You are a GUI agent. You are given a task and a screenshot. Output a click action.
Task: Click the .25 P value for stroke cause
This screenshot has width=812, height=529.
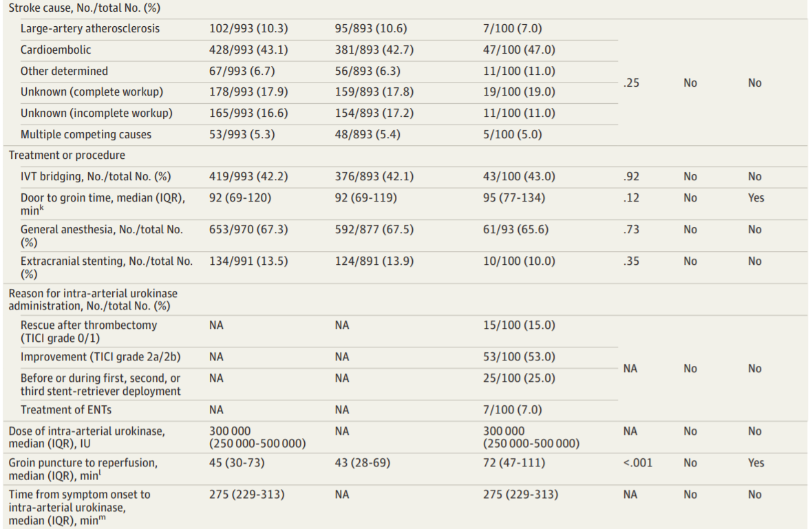(631, 83)
